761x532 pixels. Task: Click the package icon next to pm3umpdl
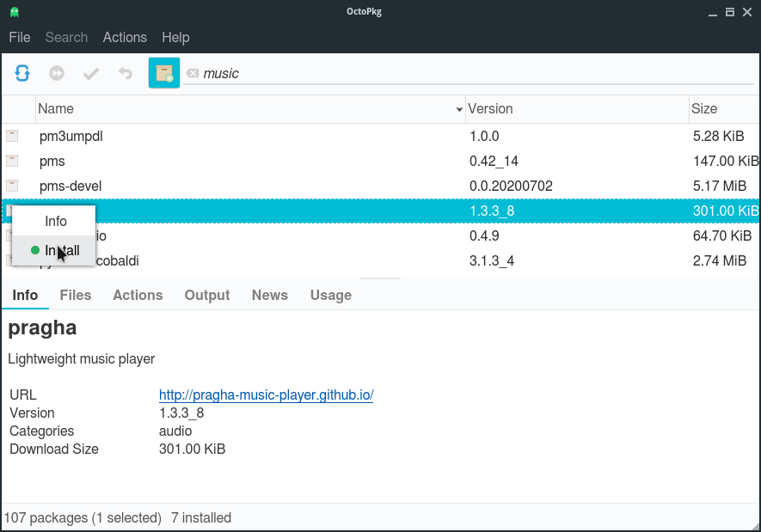pos(12,137)
